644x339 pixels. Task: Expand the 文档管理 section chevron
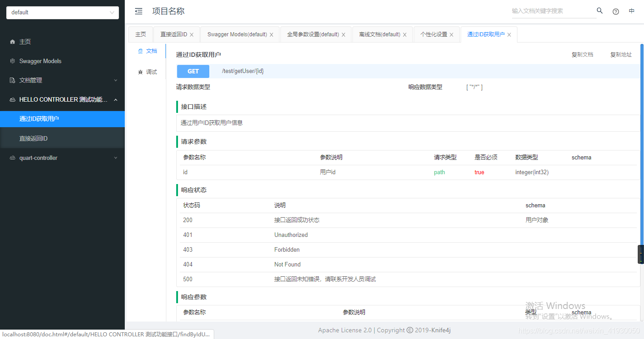coord(116,80)
